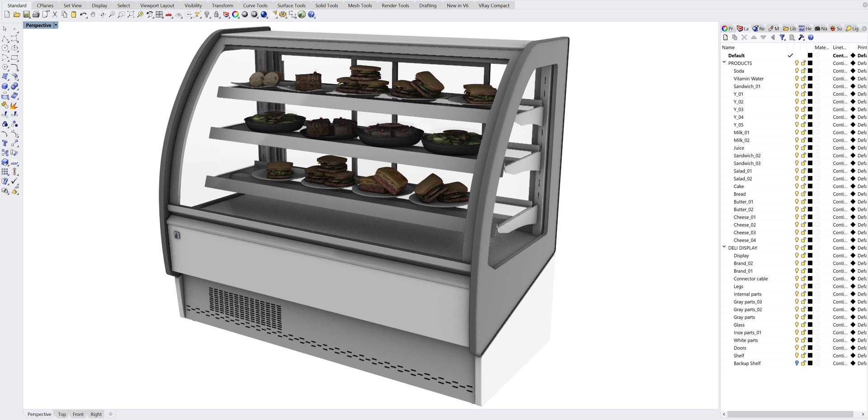The image size is (868, 420).
Task: Print using the printer toolbar icon
Action: [x=36, y=14]
